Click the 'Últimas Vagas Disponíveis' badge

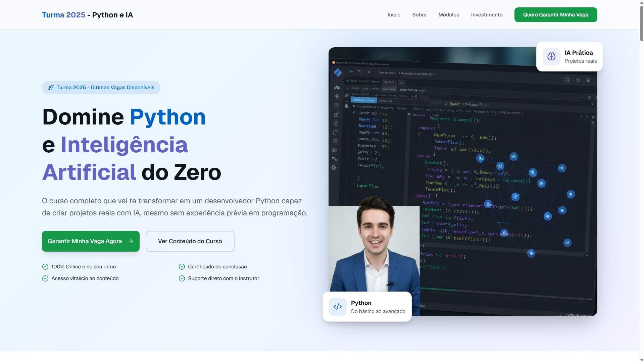tap(101, 87)
